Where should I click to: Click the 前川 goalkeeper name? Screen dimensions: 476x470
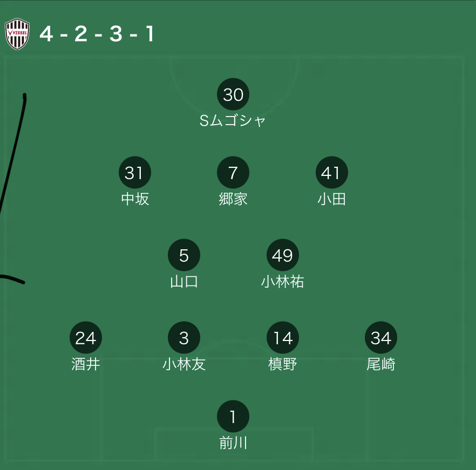click(x=233, y=442)
